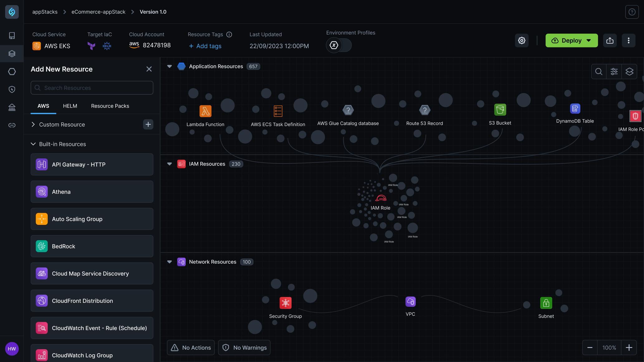Go to eCommerce-appStack breadcrumb
The width and height of the screenshot is (644, 362).
coord(98,12)
